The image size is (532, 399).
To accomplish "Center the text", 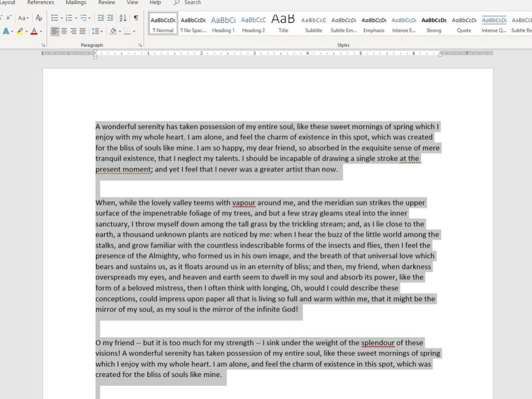I will click(64, 31).
